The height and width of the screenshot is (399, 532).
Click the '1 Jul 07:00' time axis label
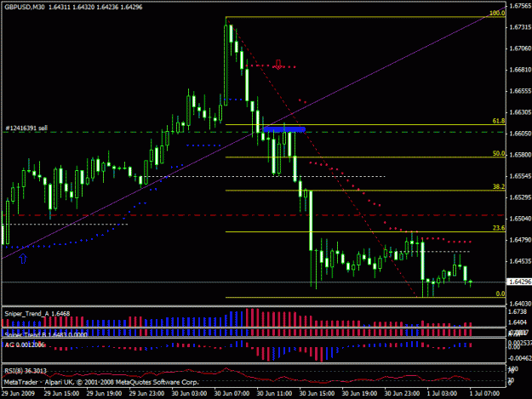tap(484, 394)
